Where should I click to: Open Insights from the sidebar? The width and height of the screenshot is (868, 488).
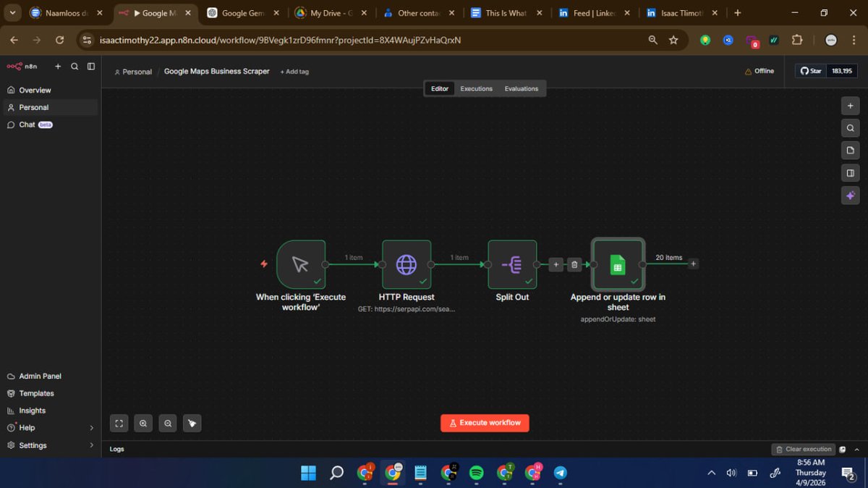[x=26, y=411]
